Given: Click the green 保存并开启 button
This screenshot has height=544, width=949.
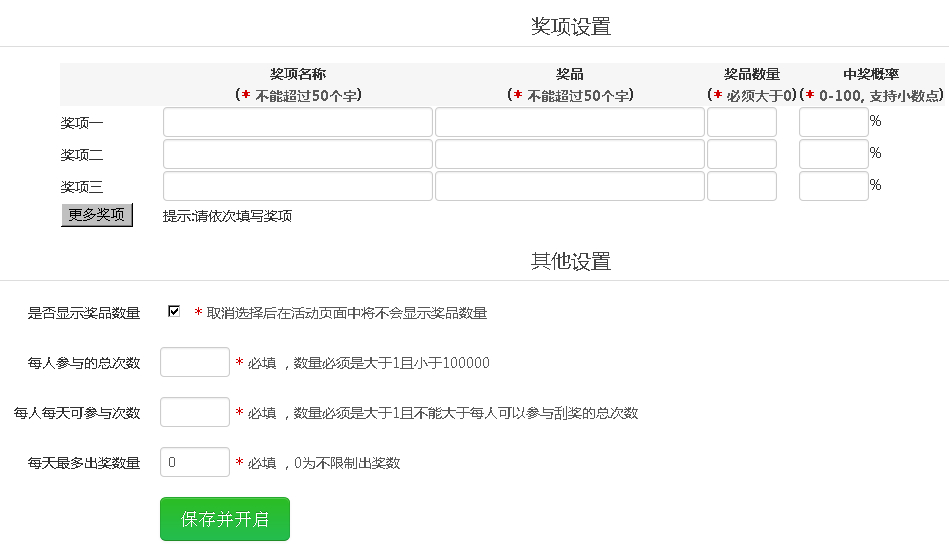Looking at the screenshot, I should pyautogui.click(x=225, y=519).
